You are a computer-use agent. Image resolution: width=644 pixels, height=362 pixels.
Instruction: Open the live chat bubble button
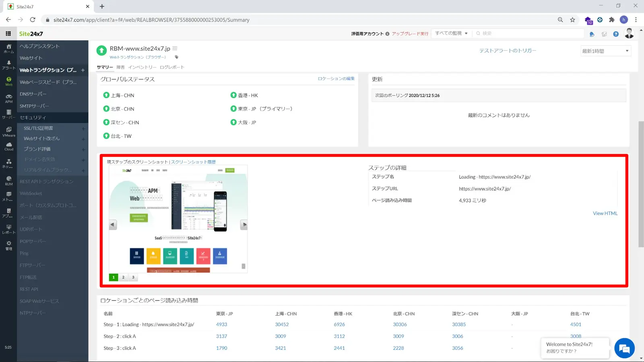click(624, 348)
